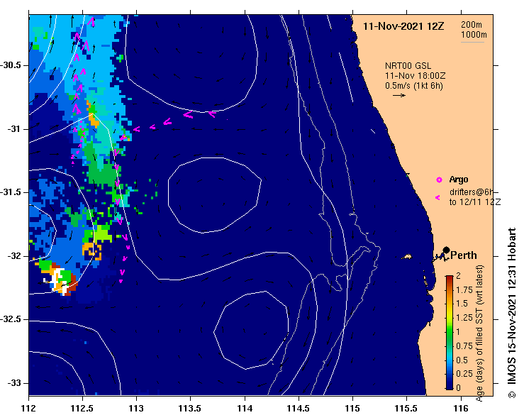The height and width of the screenshot is (420, 524).
Task: Click the green color bar section at 1
Action: (x=450, y=332)
